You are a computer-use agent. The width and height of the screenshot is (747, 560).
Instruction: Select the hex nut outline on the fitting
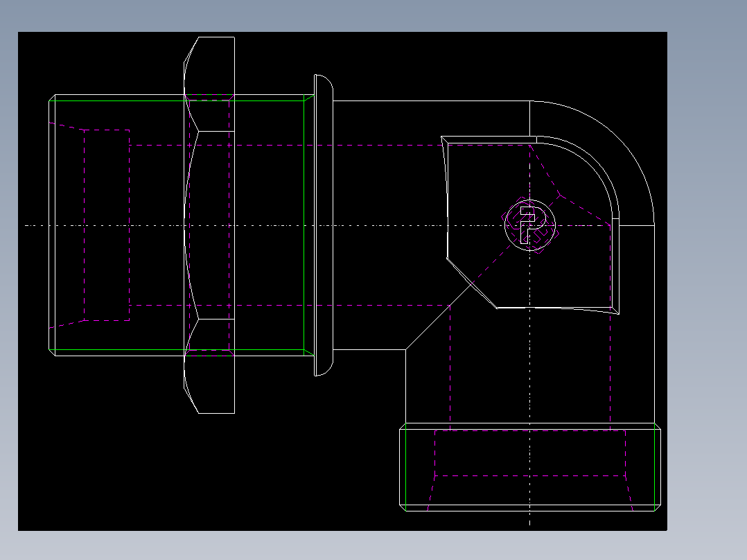[209, 225]
